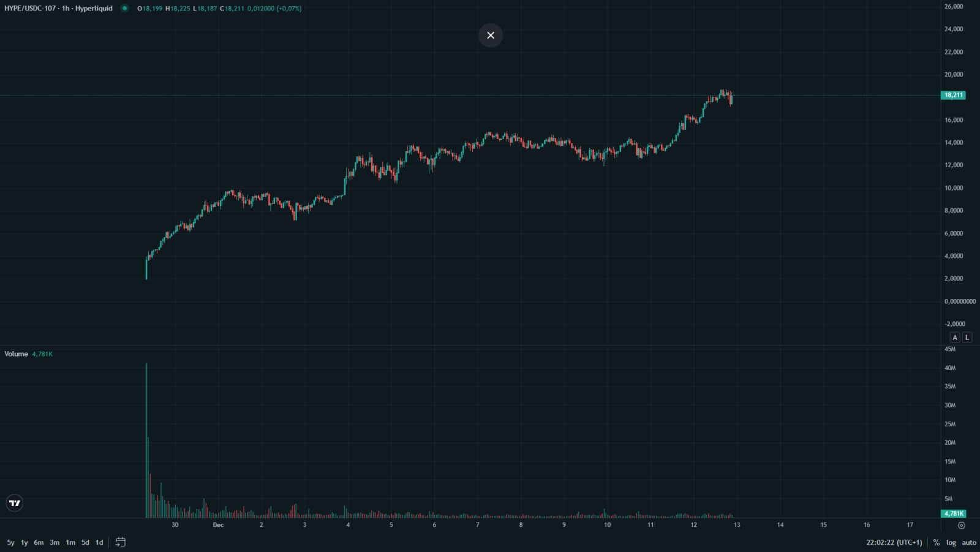The image size is (980, 552).
Task: Click the green market status dot
Action: tap(125, 9)
